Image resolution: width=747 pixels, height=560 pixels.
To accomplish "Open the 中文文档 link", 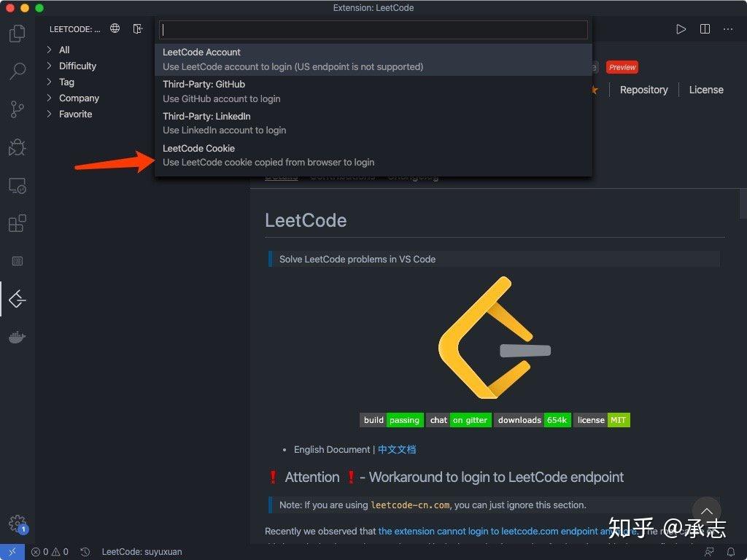I will [397, 449].
